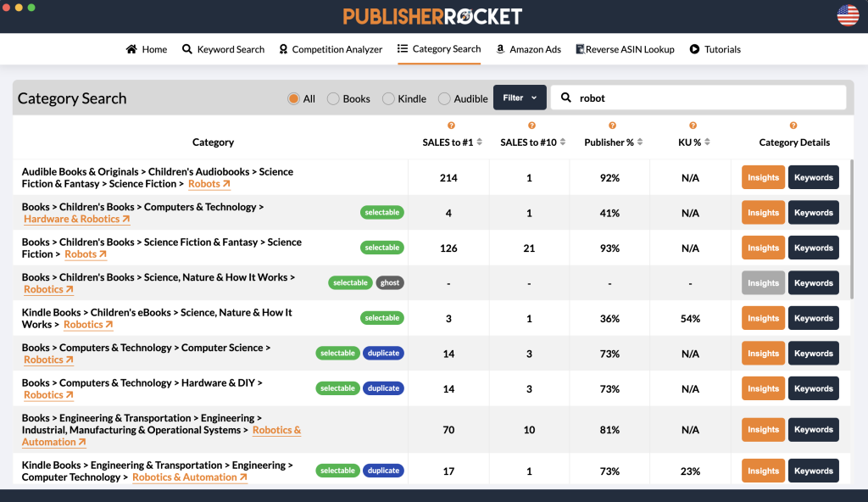Switch to the Competition Analyzer tab
Image resolution: width=868 pixels, height=502 pixels.
[x=330, y=49]
